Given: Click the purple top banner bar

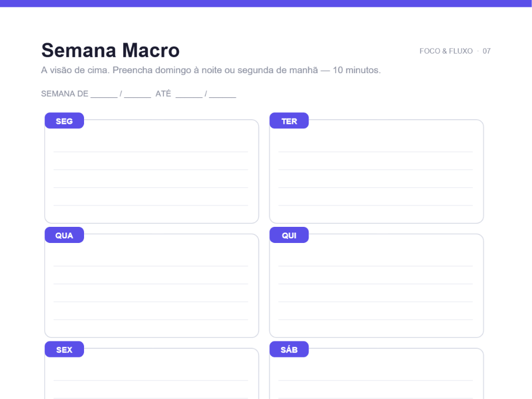Looking at the screenshot, I should pyautogui.click(x=266, y=3).
